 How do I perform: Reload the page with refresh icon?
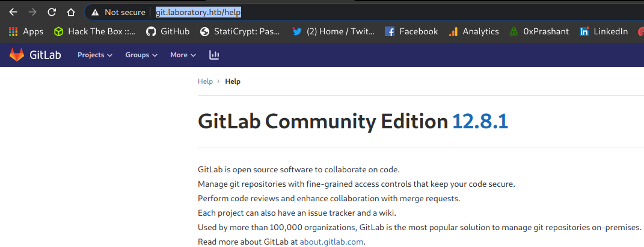click(52, 12)
